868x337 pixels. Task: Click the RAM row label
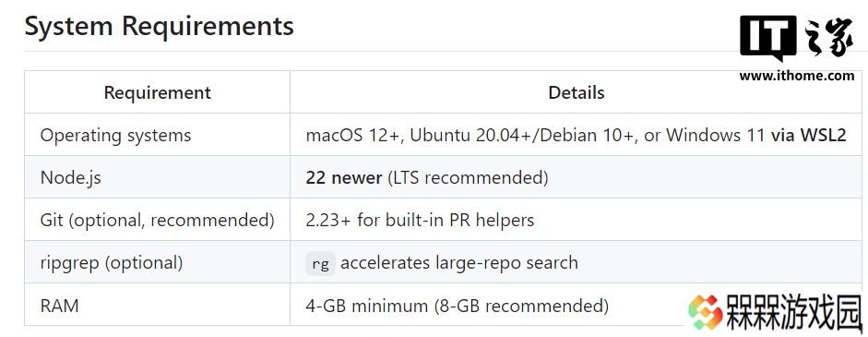[59, 306]
